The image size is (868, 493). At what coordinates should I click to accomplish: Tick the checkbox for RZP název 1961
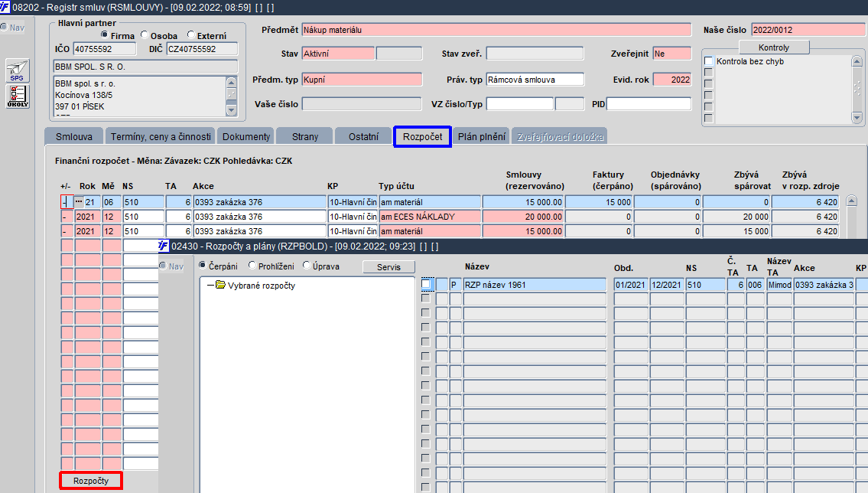(x=426, y=284)
